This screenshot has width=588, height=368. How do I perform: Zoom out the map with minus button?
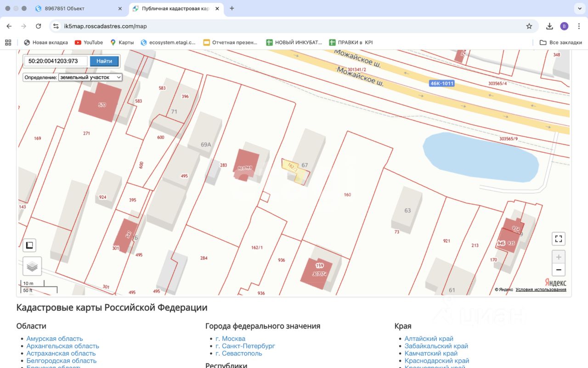(558, 270)
